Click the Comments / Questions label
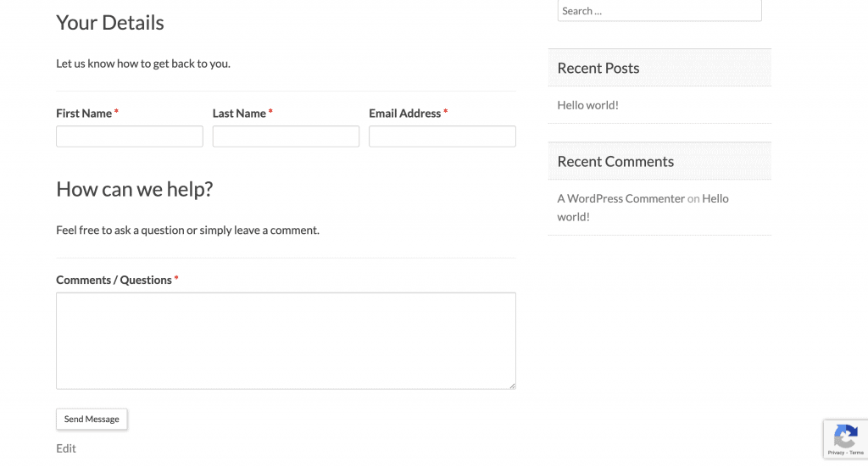Viewport: 868px width, 467px height. click(114, 280)
